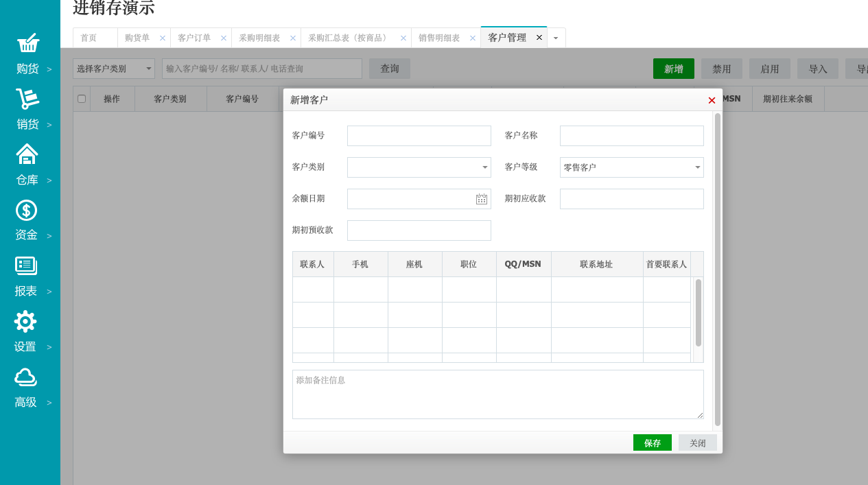868x485 pixels.
Task: Click the 禁用 button
Action: point(722,69)
